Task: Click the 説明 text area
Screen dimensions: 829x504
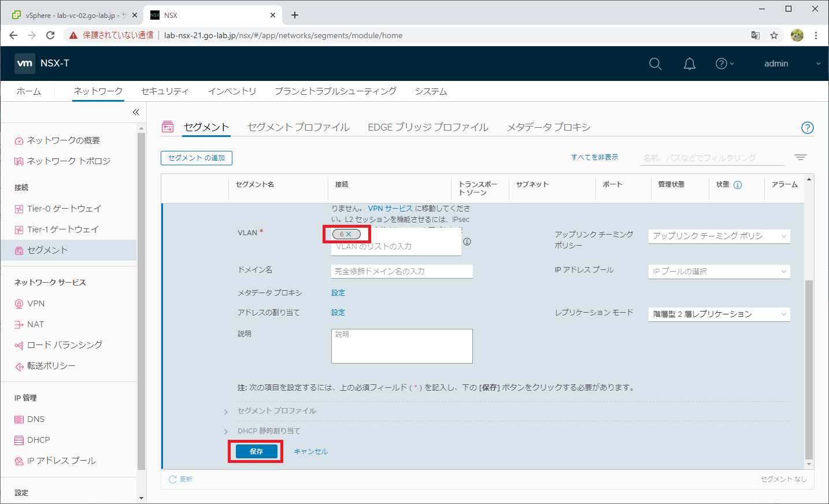Action: pos(402,346)
